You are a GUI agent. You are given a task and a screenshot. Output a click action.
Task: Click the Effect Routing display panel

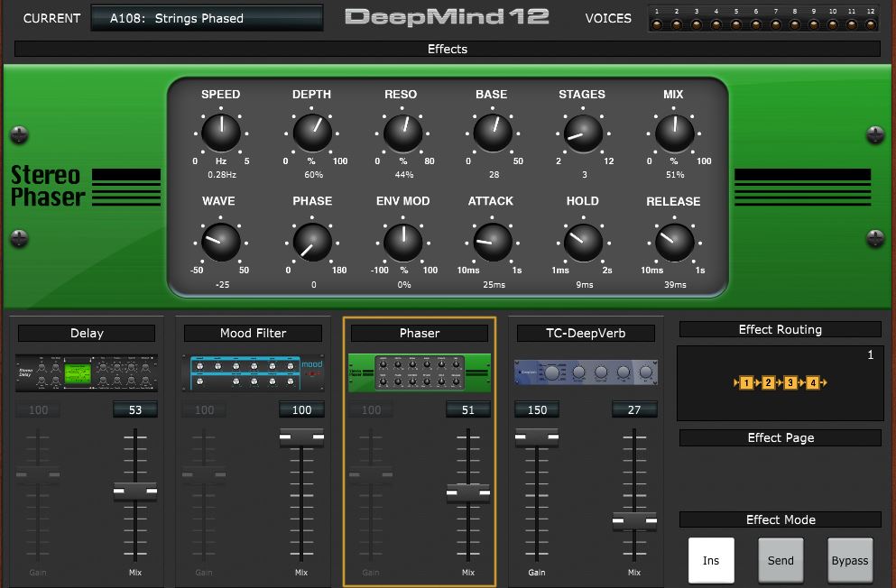pyautogui.click(x=780, y=383)
